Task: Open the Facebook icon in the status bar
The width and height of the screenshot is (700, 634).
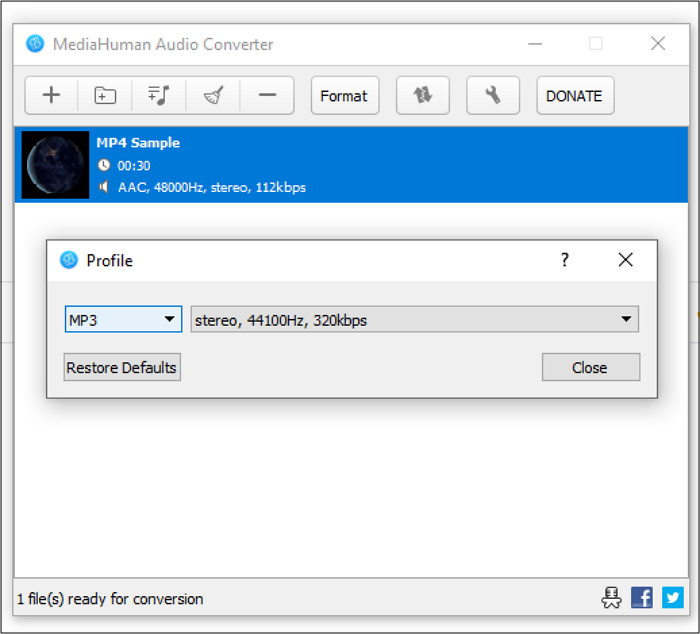Action: [x=642, y=598]
